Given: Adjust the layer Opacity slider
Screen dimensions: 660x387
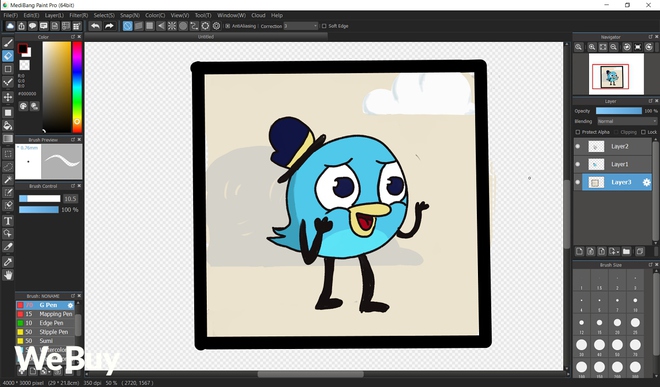Looking at the screenshot, I should click(619, 111).
